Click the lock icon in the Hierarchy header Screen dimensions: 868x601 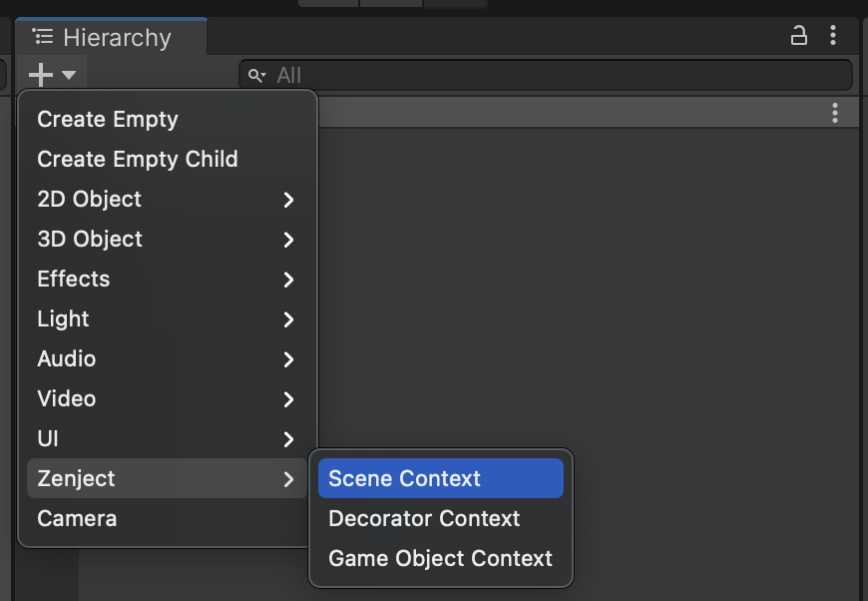(x=798, y=35)
